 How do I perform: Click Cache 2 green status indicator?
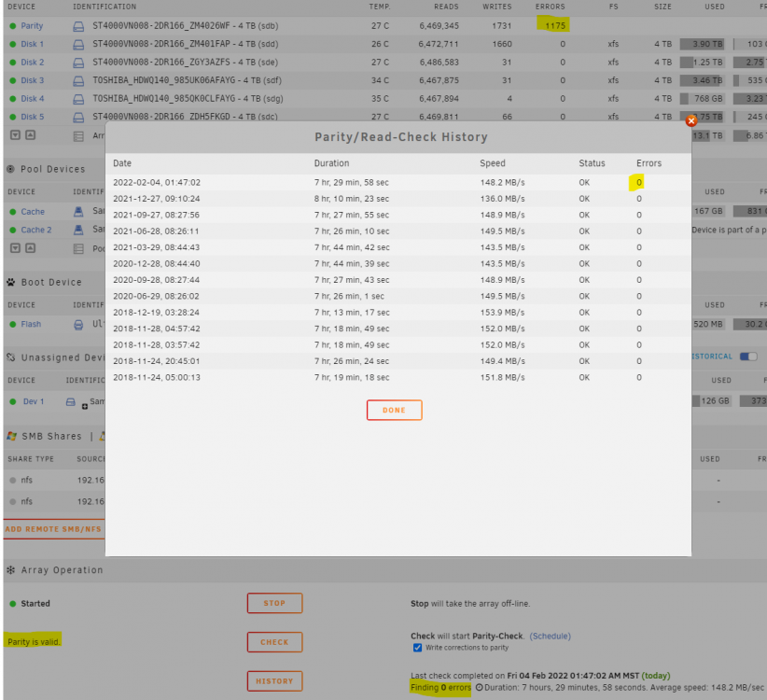13,230
